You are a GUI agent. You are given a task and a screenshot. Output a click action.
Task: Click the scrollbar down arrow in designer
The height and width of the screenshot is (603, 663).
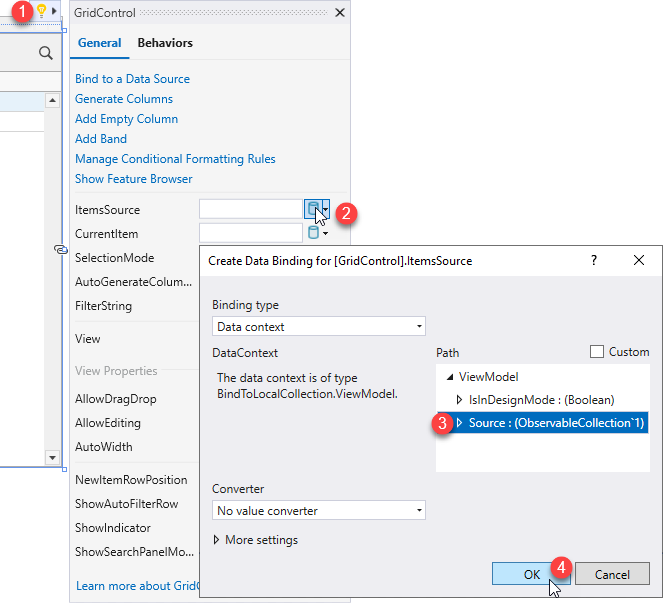tap(52, 457)
